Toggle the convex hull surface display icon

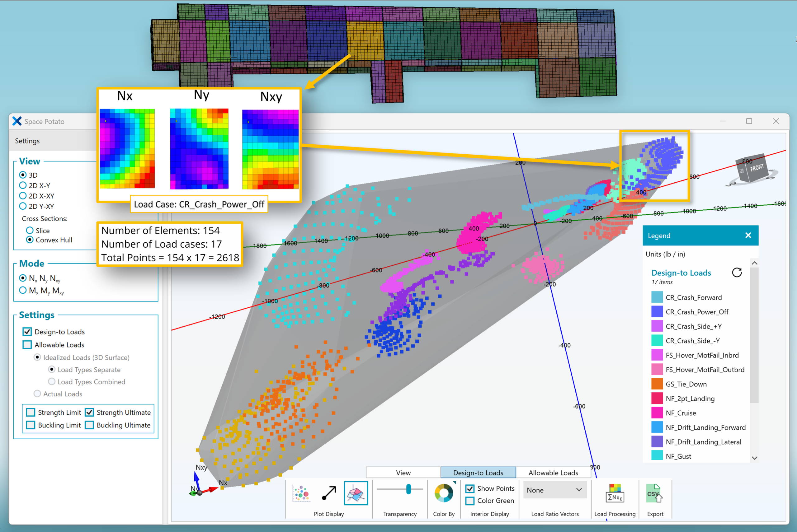(x=356, y=493)
